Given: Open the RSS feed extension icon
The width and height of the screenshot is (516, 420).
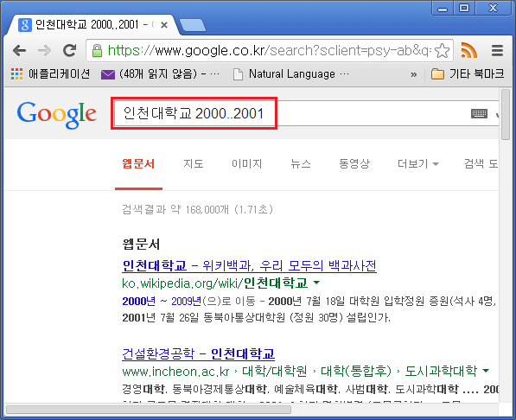Looking at the screenshot, I should (x=469, y=50).
